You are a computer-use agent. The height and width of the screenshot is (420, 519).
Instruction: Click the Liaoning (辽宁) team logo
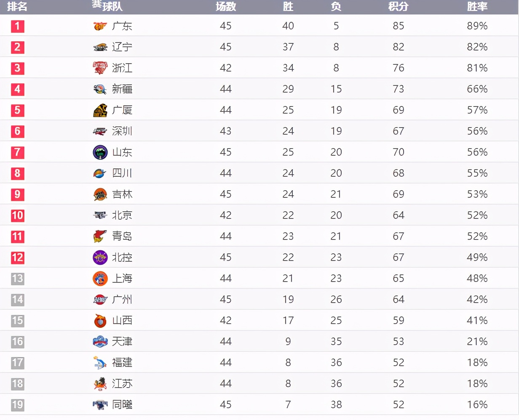(100, 47)
